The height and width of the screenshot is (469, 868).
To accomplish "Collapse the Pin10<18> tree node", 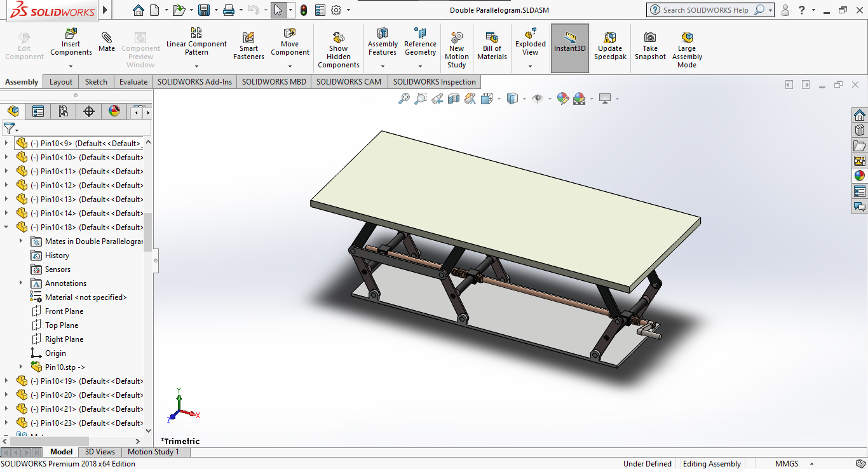I will tap(6, 227).
